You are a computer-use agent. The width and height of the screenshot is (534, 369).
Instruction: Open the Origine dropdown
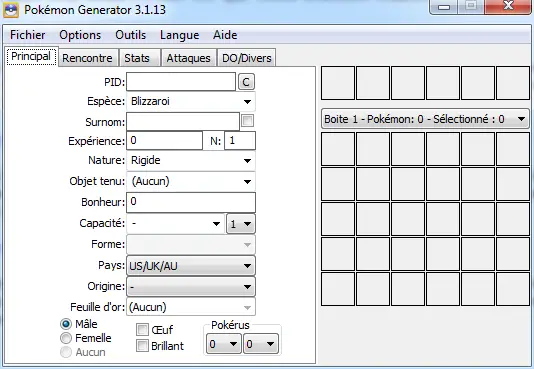(x=191, y=287)
